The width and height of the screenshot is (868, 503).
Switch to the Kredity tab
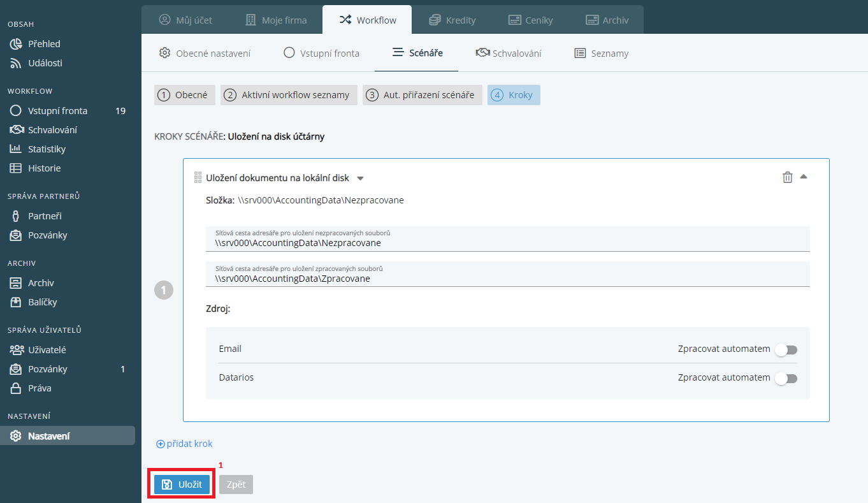pos(452,20)
